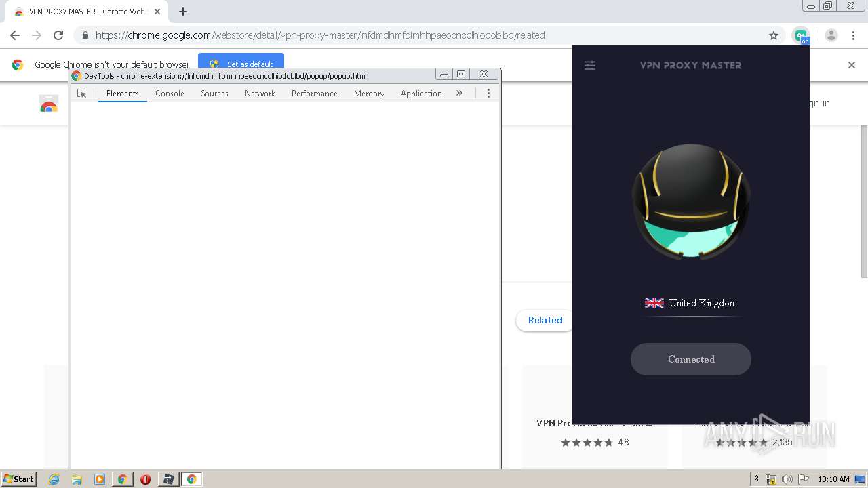The height and width of the screenshot is (488, 868).
Task: Open DevTools customize three-dot menu
Action: tap(488, 94)
